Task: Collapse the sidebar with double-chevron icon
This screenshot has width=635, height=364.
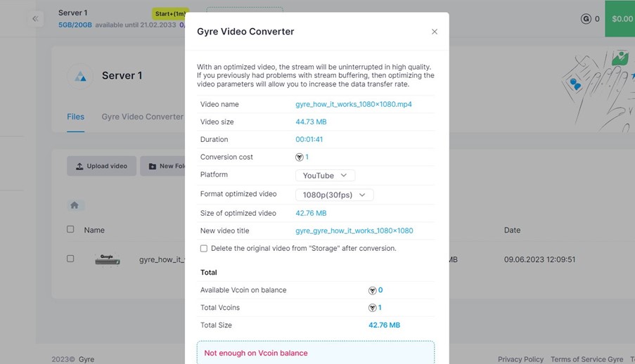Action: point(36,19)
